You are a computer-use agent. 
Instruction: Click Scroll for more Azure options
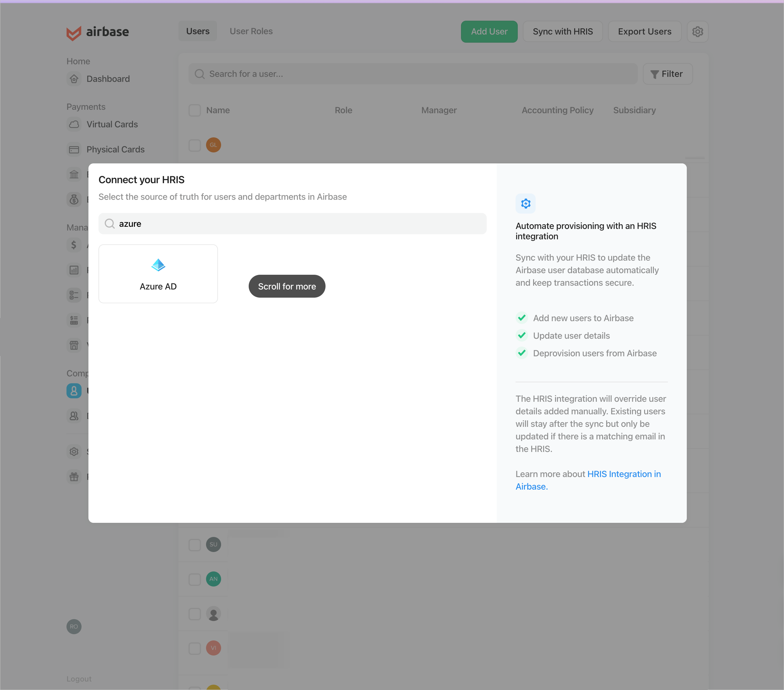click(x=287, y=286)
